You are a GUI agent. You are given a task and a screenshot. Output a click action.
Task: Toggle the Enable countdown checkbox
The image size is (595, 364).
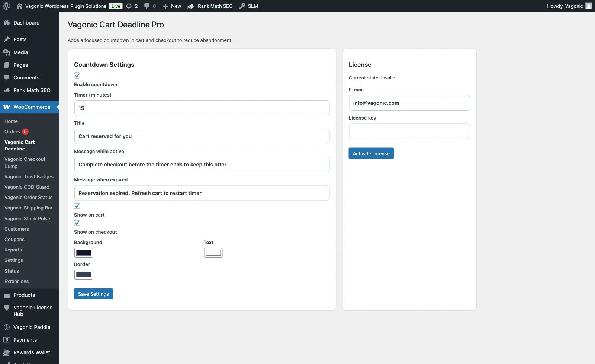pyautogui.click(x=77, y=76)
